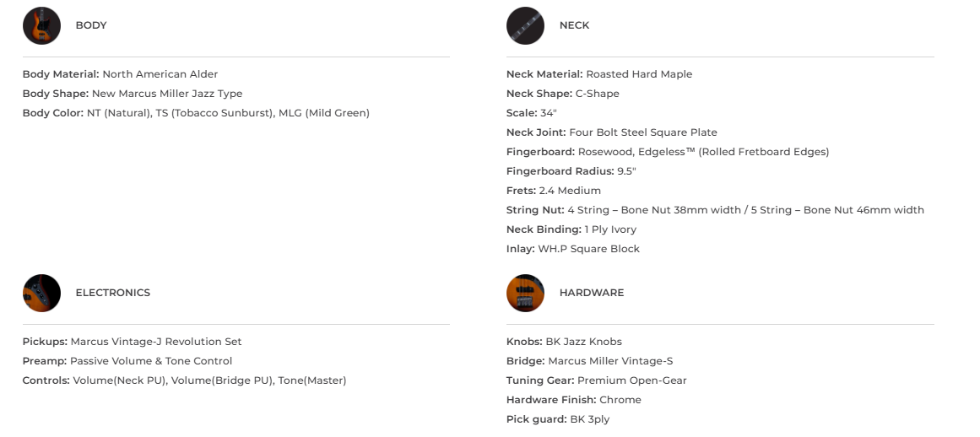Click the Pick guard BK 3ply line
The width and height of the screenshot is (980, 437).
(557, 419)
